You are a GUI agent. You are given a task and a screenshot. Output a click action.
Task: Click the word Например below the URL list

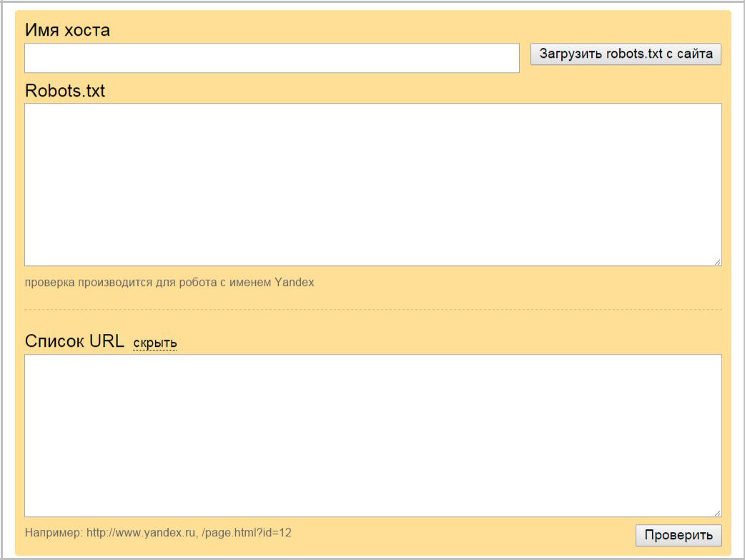tap(53, 533)
